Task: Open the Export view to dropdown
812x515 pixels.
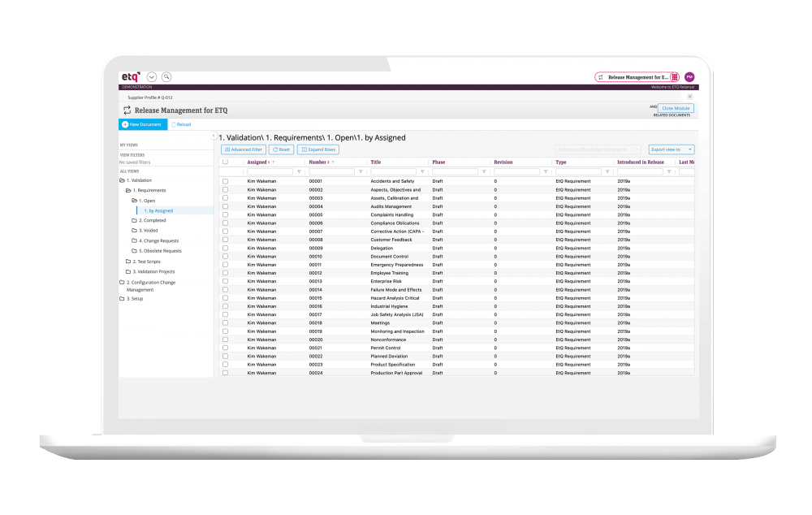Action: (x=670, y=149)
